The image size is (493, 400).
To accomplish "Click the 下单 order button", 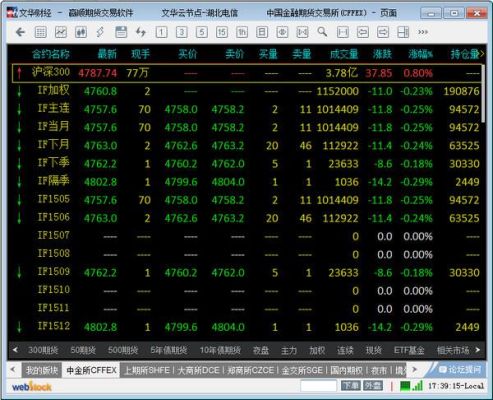I will coord(351,386).
